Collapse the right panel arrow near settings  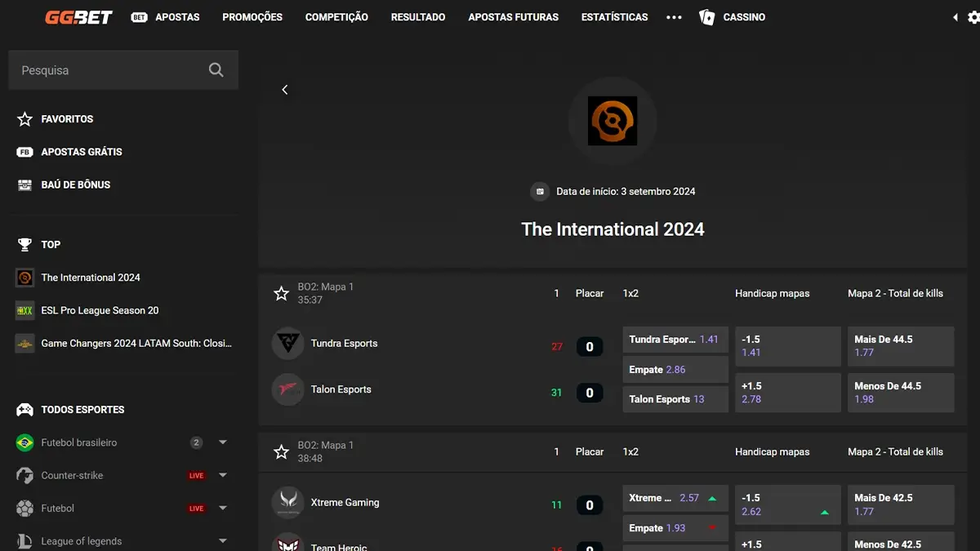(x=955, y=17)
